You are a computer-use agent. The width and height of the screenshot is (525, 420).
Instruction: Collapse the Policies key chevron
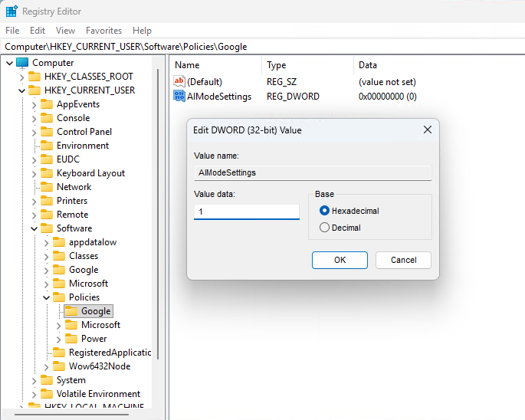pyautogui.click(x=46, y=297)
